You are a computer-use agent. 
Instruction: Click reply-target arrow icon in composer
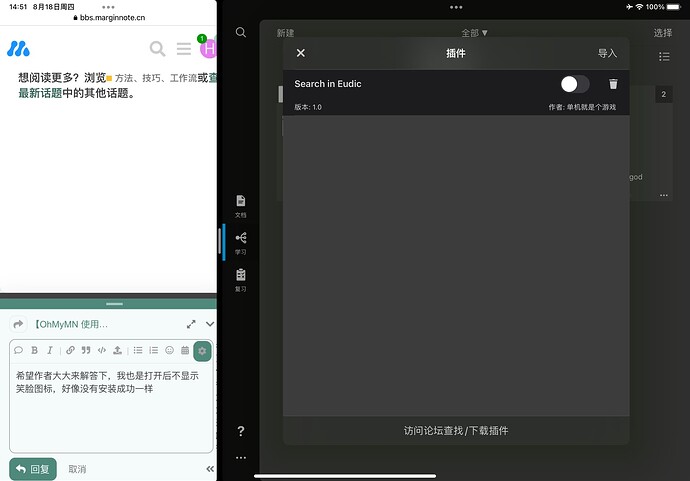18,324
